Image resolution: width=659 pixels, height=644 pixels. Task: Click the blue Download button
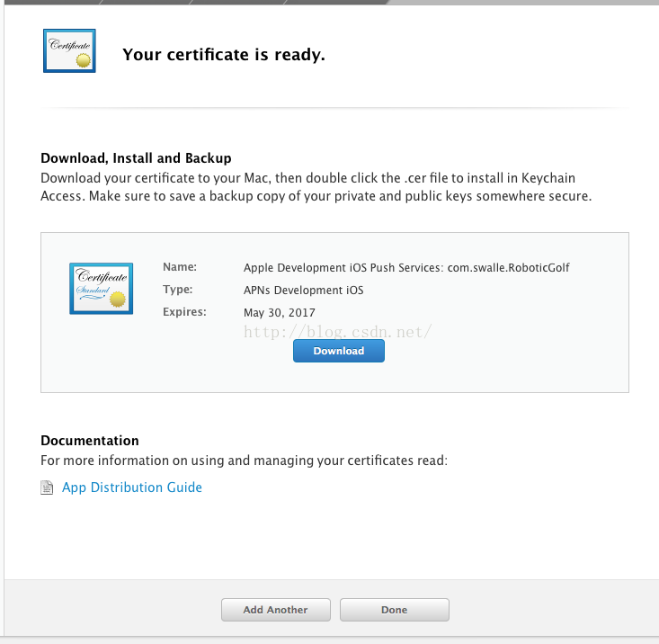pos(339,351)
